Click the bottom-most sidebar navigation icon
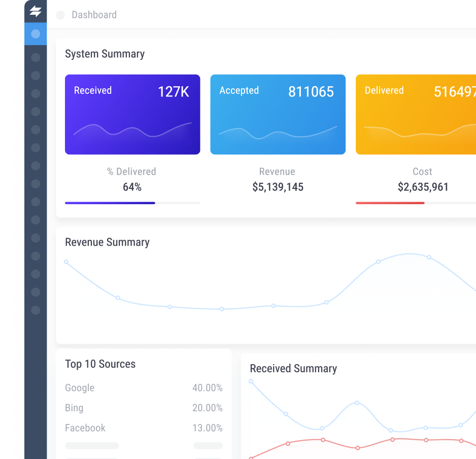 tap(36, 310)
